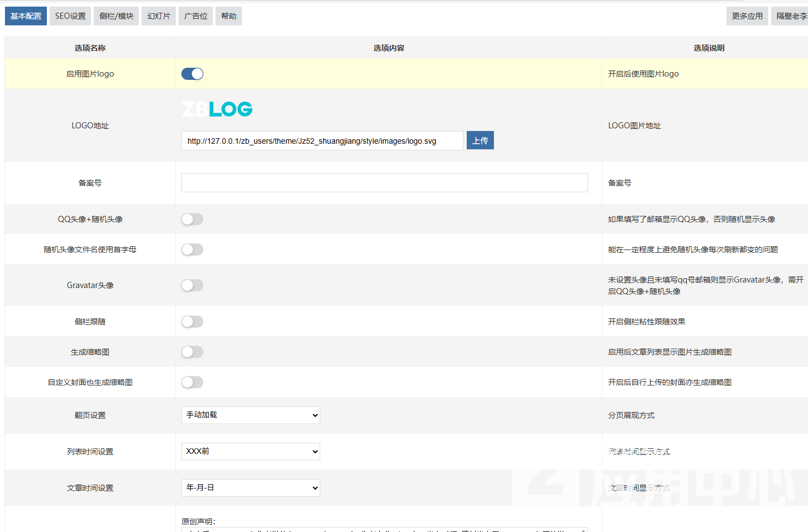Enable the QQ头像+随机头像 toggle
Screen dimensions: 808x532
[192, 219]
